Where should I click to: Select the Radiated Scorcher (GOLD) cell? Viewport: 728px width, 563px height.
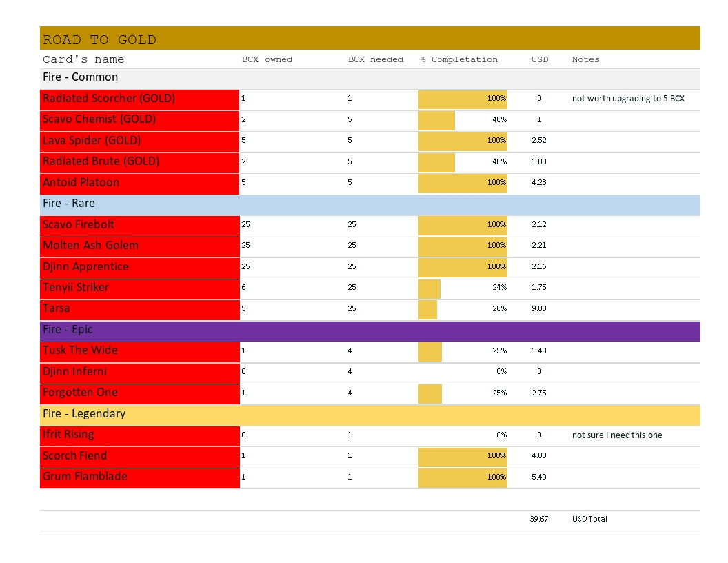140,99
